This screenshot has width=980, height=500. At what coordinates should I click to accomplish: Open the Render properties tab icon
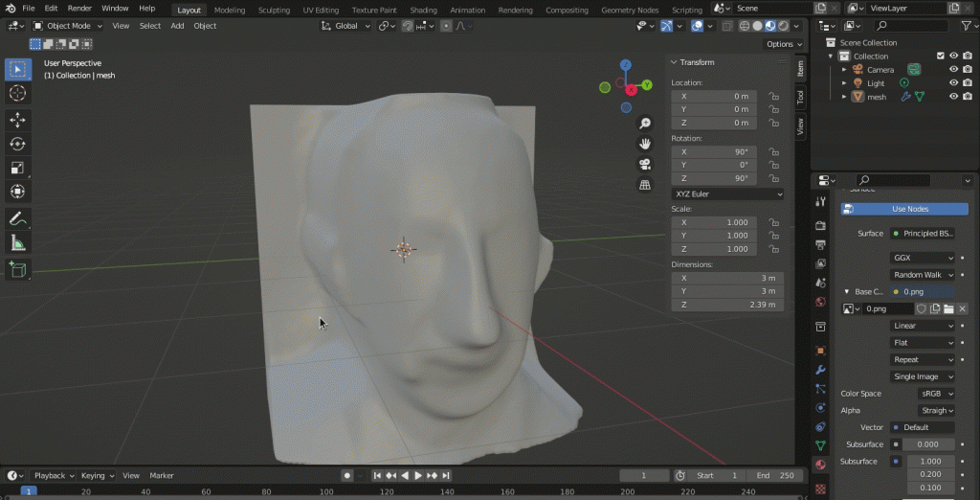coord(820,225)
